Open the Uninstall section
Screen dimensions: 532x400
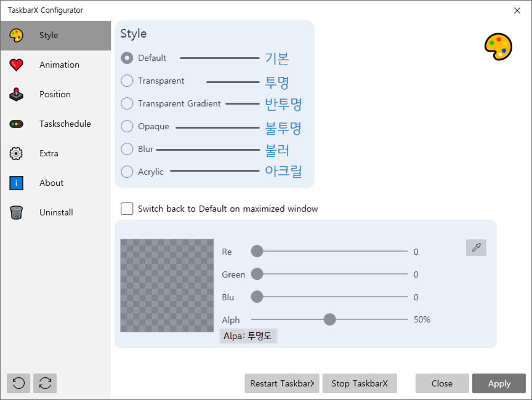[x=56, y=212]
